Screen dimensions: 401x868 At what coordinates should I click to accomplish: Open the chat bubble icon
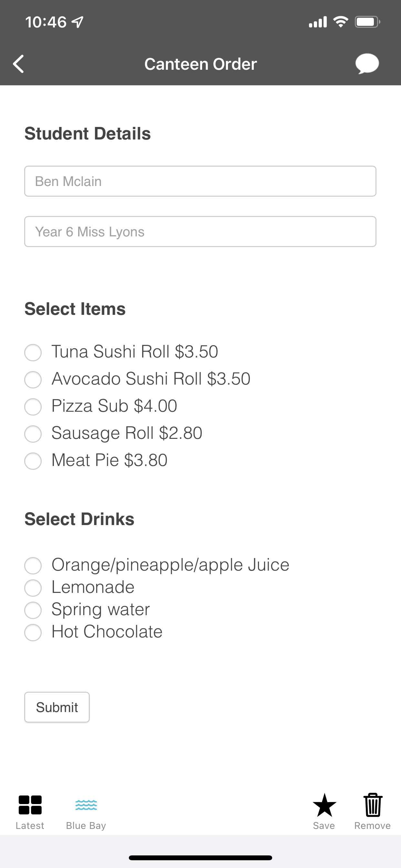pyautogui.click(x=367, y=64)
